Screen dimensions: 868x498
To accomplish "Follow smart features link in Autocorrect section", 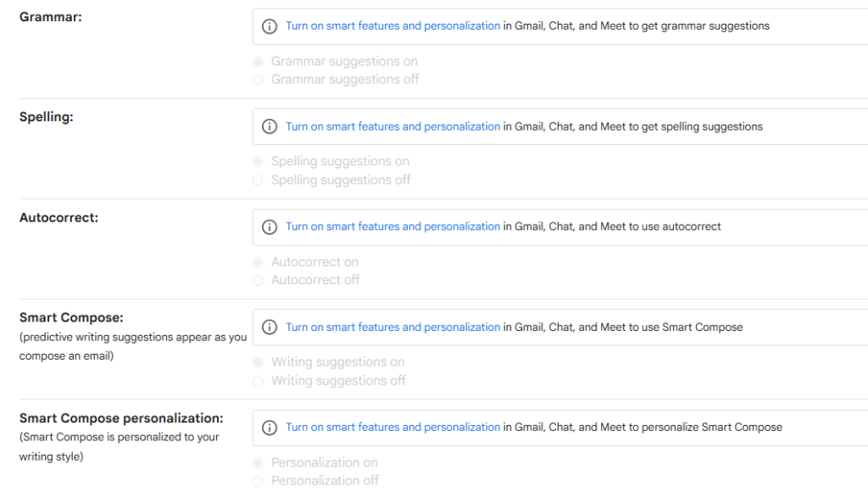I will pyautogui.click(x=392, y=227).
